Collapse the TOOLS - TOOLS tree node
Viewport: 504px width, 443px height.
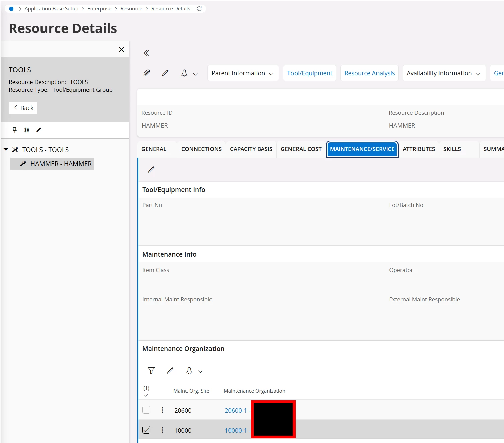pos(6,150)
